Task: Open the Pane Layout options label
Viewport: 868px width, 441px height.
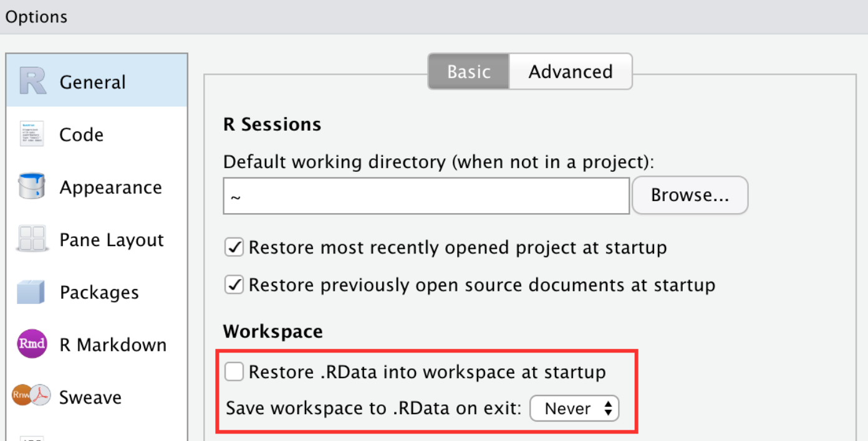Action: tap(112, 240)
